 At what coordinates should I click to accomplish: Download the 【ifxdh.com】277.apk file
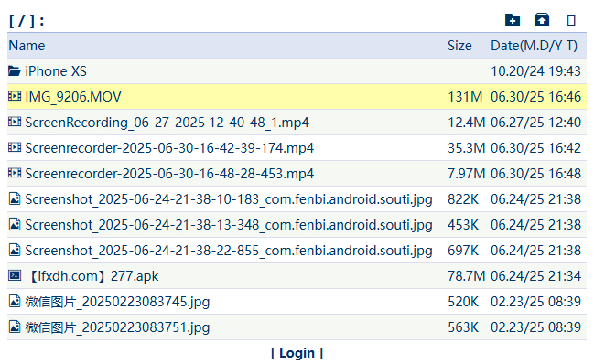pos(92,276)
